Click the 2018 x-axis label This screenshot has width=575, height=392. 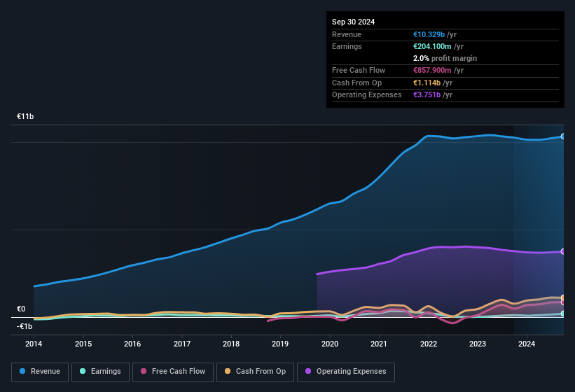click(x=231, y=344)
